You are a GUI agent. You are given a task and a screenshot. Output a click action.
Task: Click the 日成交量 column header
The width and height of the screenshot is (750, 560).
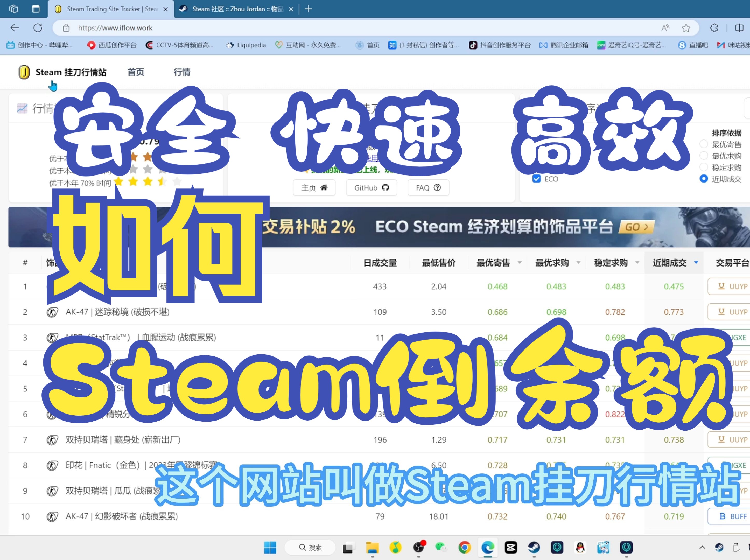point(380,263)
